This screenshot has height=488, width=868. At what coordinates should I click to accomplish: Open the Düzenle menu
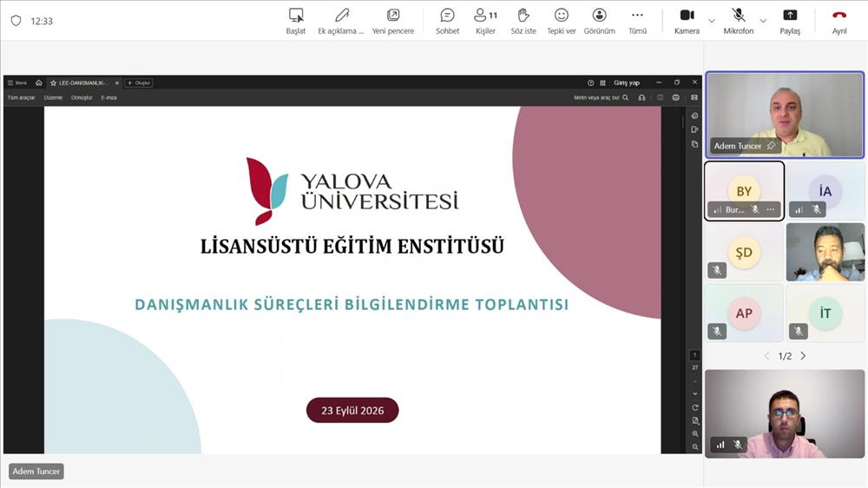[x=53, y=97]
